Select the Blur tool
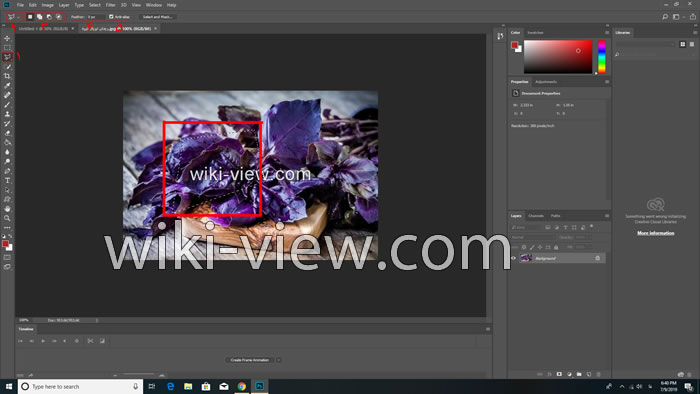This screenshot has width=700, height=394. (x=7, y=152)
